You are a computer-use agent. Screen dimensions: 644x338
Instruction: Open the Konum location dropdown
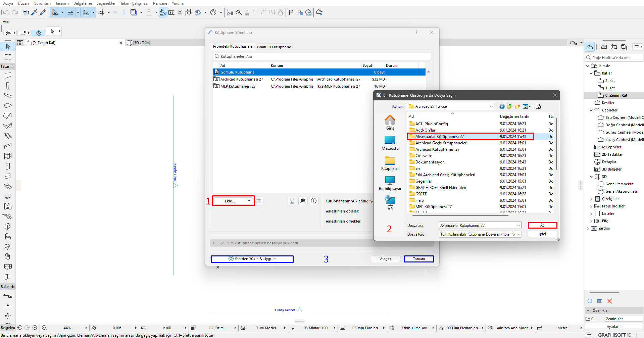[491, 106]
